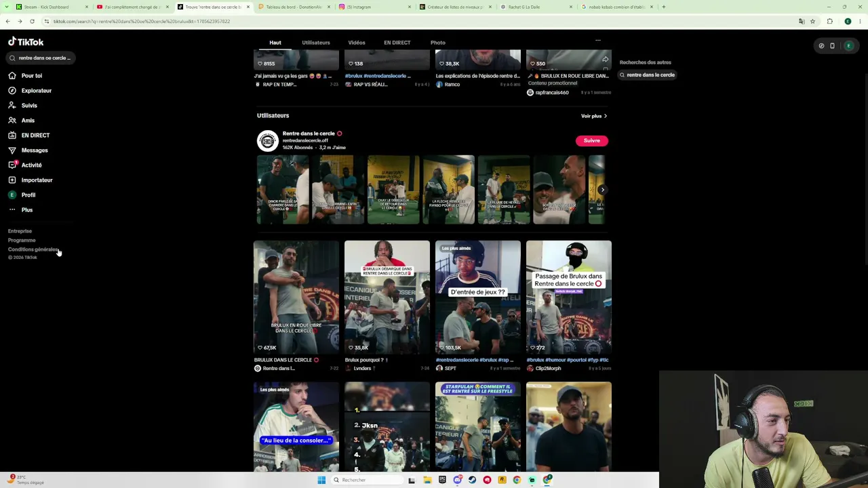Click the round icon left of the phone icon
868x488 pixels.
821,45
